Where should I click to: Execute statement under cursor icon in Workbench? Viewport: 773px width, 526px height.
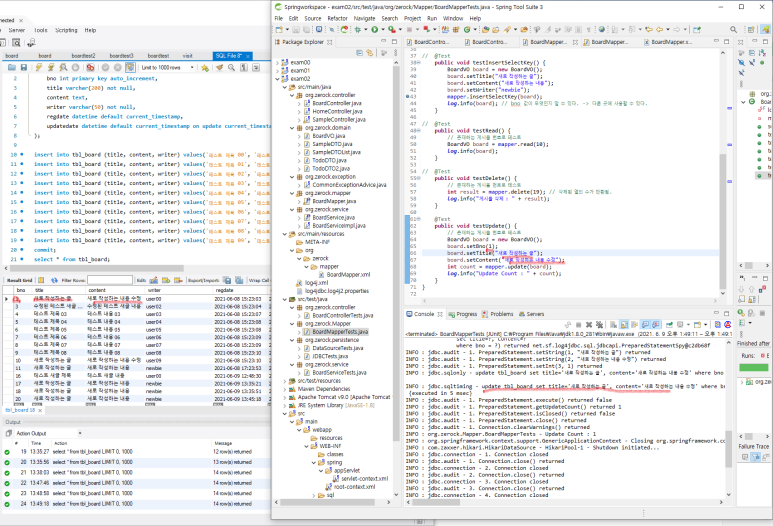(51, 68)
